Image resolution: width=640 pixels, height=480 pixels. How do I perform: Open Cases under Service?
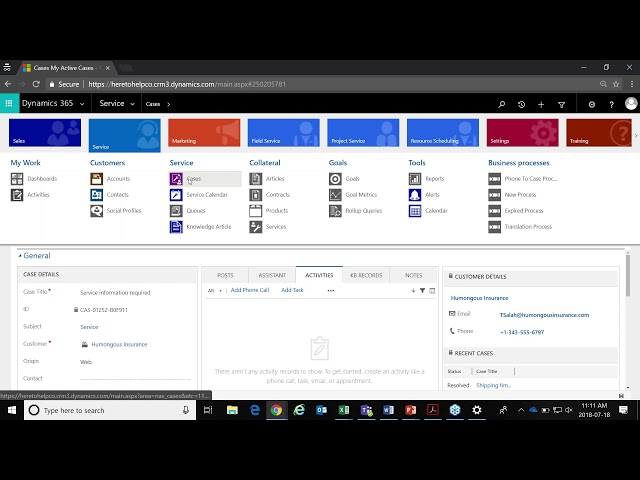[x=205, y=179]
